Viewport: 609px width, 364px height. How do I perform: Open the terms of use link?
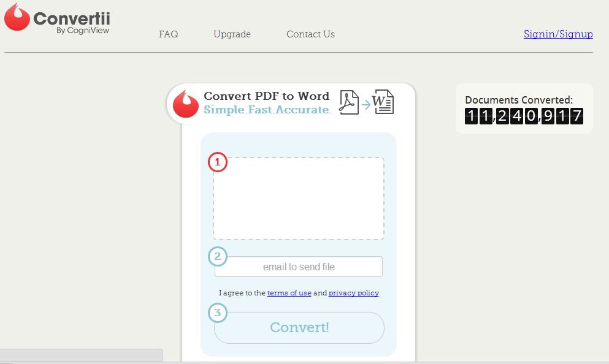pos(289,293)
